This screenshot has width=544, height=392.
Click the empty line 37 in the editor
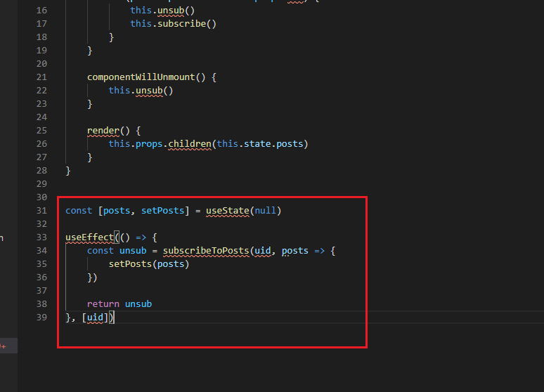(211, 291)
